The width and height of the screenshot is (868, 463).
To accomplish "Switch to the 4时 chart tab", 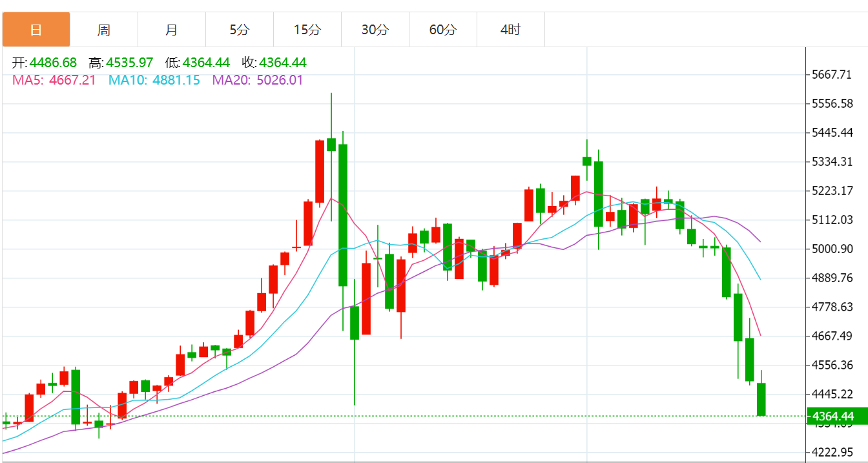I will [510, 30].
